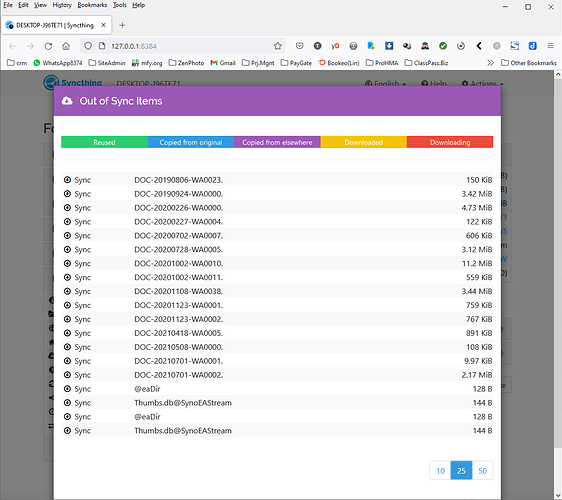Viewport: 562px width, 500px height.
Task: Click the yellow Downloaded legend segment
Action: pos(363,142)
